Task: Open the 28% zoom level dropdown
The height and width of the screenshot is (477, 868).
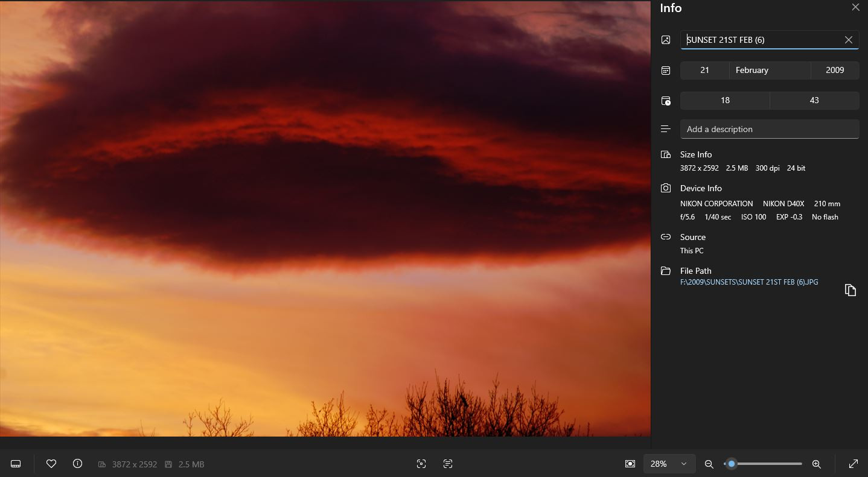Action: click(669, 464)
